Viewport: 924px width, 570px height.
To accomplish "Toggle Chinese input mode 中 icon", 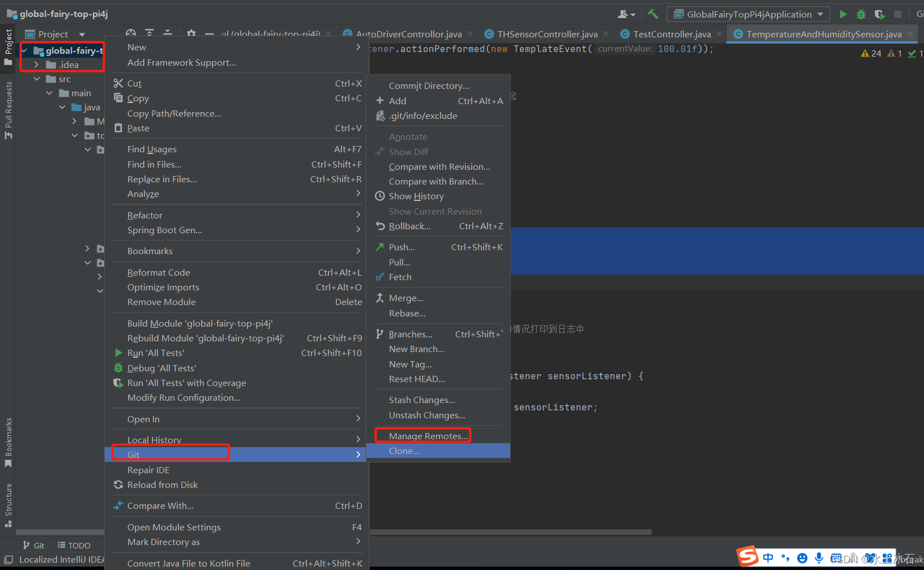I will pos(768,558).
